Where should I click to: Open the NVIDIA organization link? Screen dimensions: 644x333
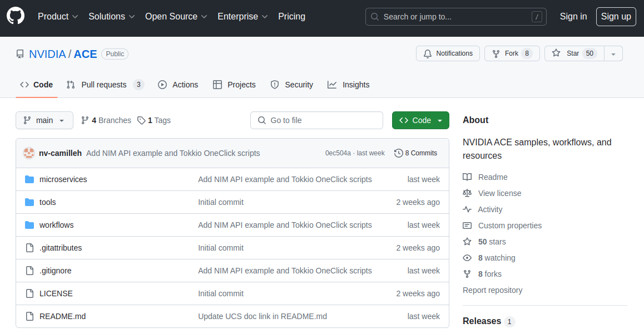coord(47,54)
